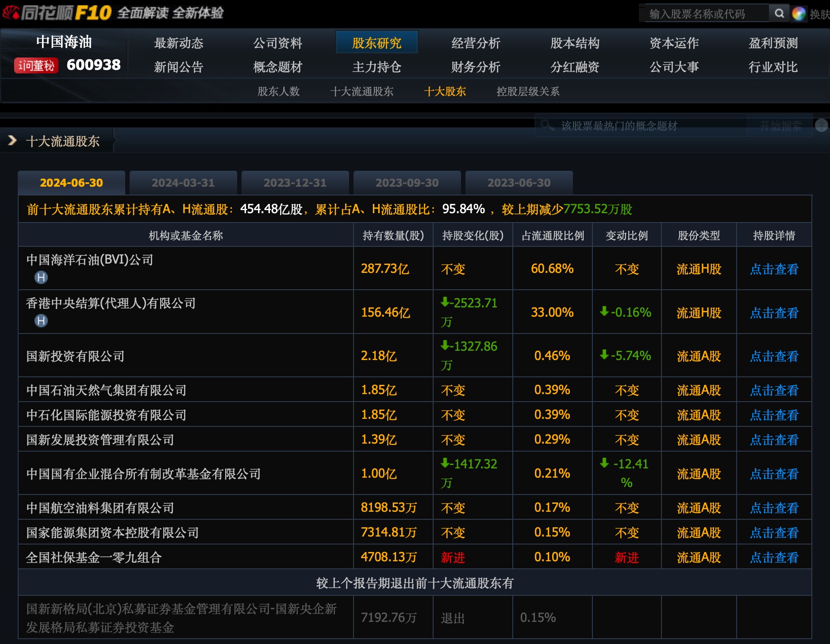Click holding amount 8198.53万
Image resolution: width=830 pixels, height=644 pixels.
[389, 507]
